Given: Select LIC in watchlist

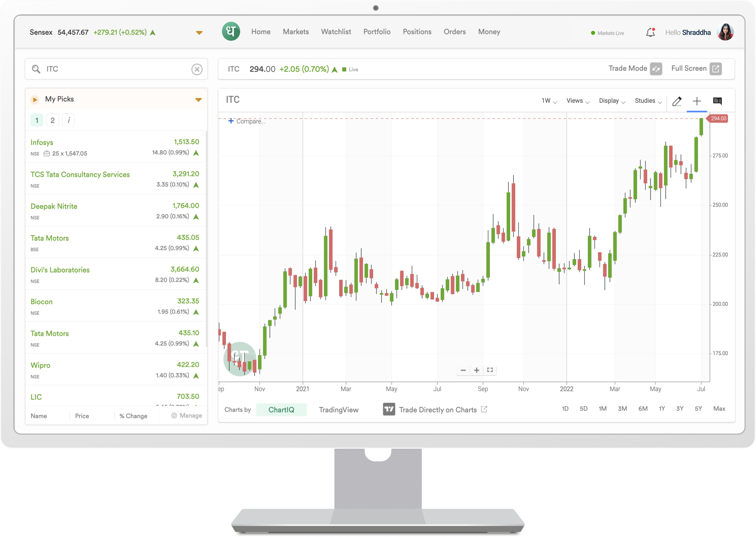Looking at the screenshot, I should pos(115,396).
